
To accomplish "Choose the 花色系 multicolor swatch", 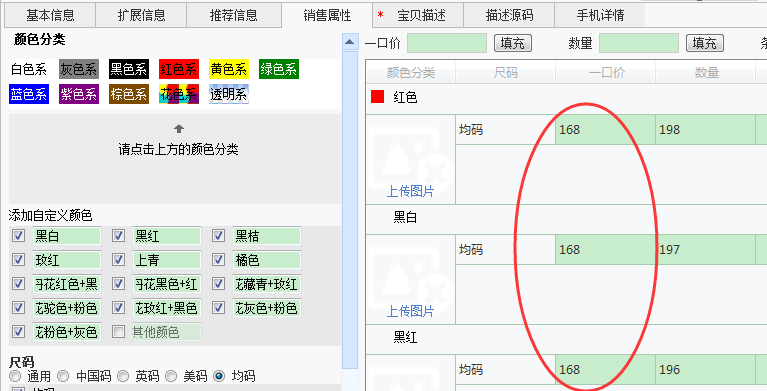I will click(179, 94).
